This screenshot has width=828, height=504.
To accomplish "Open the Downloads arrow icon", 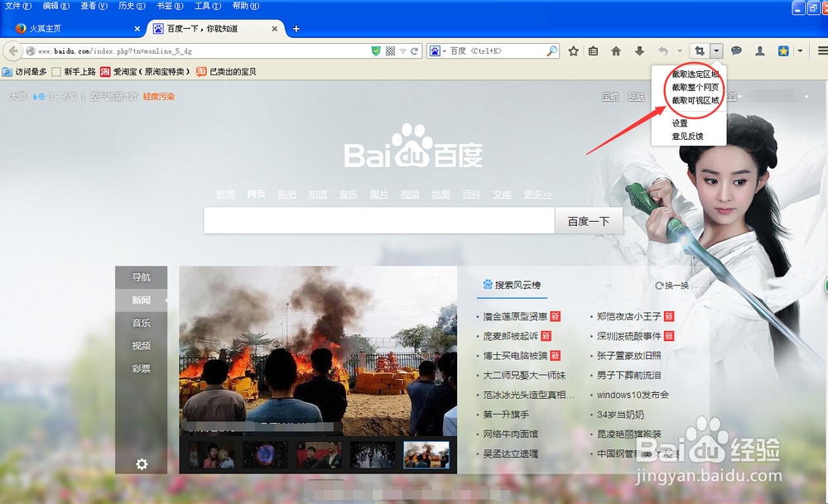I will click(640, 50).
